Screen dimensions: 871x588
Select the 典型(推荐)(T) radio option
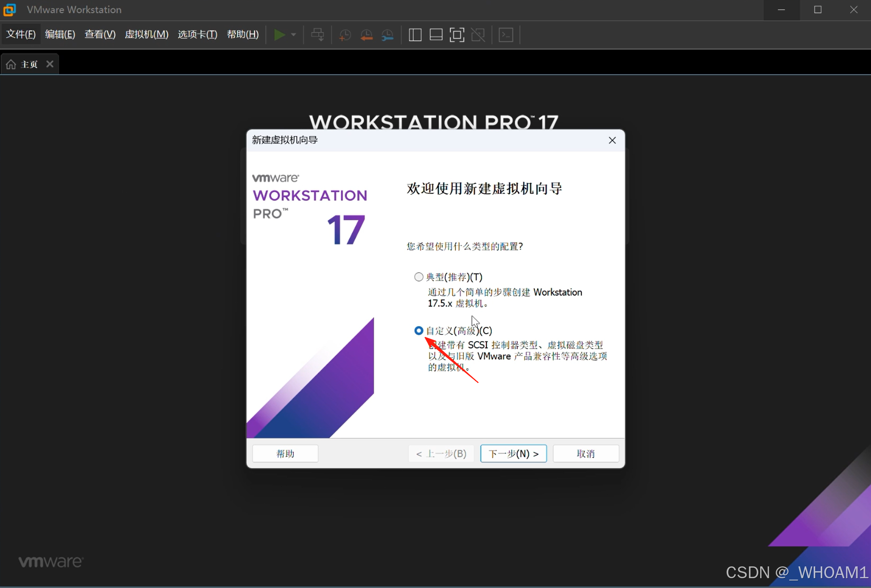(419, 277)
